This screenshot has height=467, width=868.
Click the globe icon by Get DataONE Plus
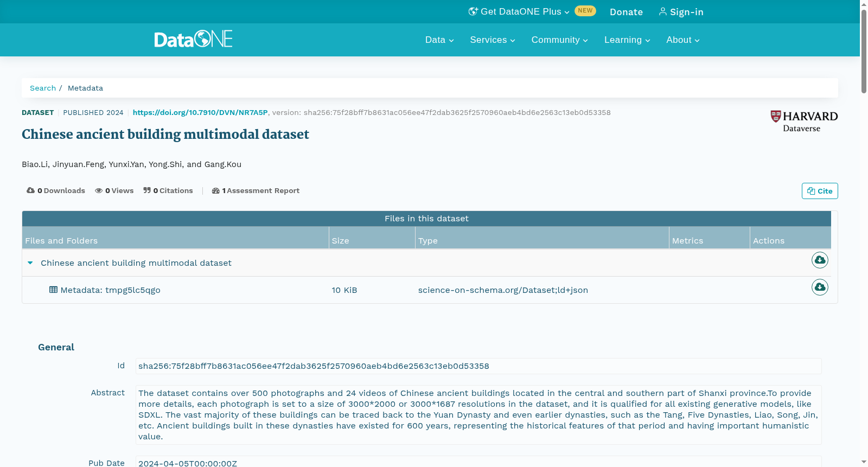click(473, 11)
